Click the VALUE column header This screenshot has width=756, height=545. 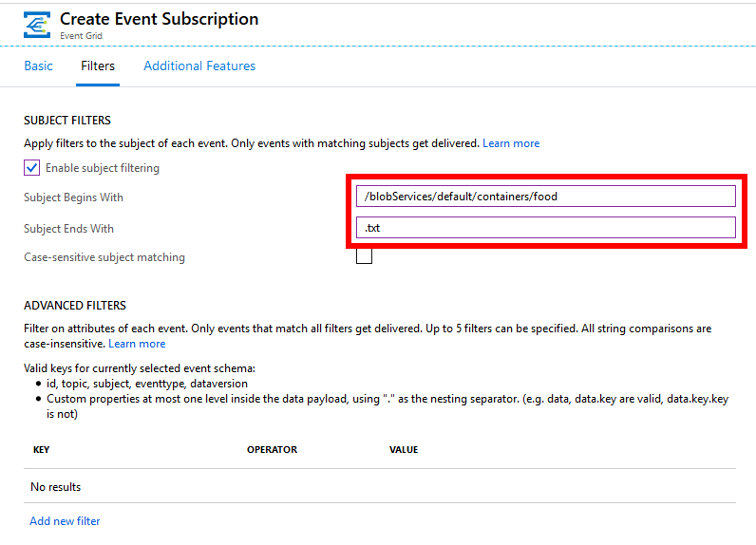coord(404,450)
